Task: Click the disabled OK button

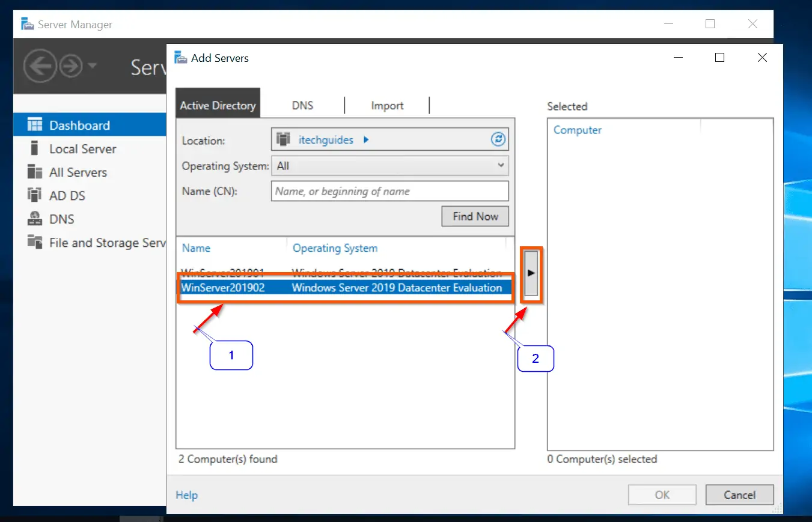Action: (662, 495)
